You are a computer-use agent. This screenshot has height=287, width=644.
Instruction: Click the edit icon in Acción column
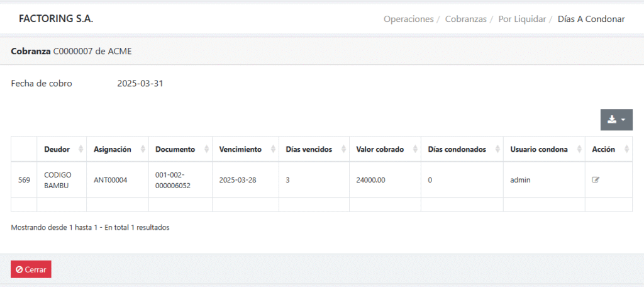coord(596,180)
